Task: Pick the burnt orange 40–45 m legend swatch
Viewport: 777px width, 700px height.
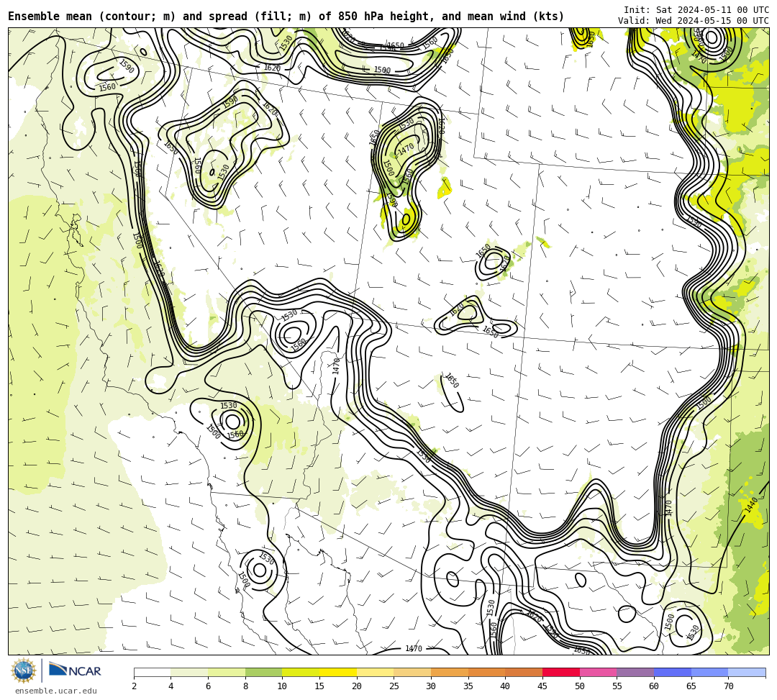Action: 524,672
